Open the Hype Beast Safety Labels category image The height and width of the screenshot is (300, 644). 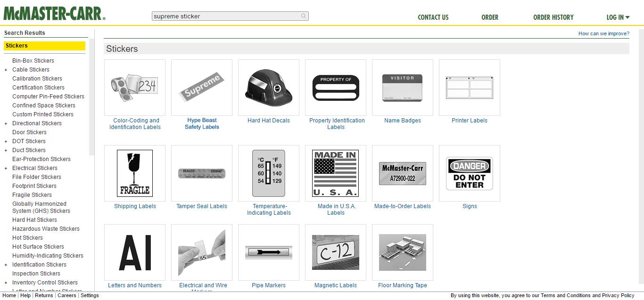coord(202,87)
